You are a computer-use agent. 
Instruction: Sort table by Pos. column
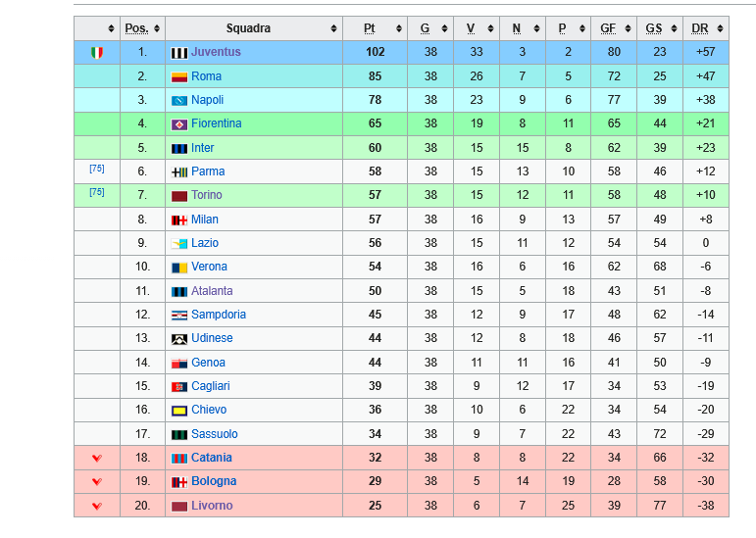[142, 28]
